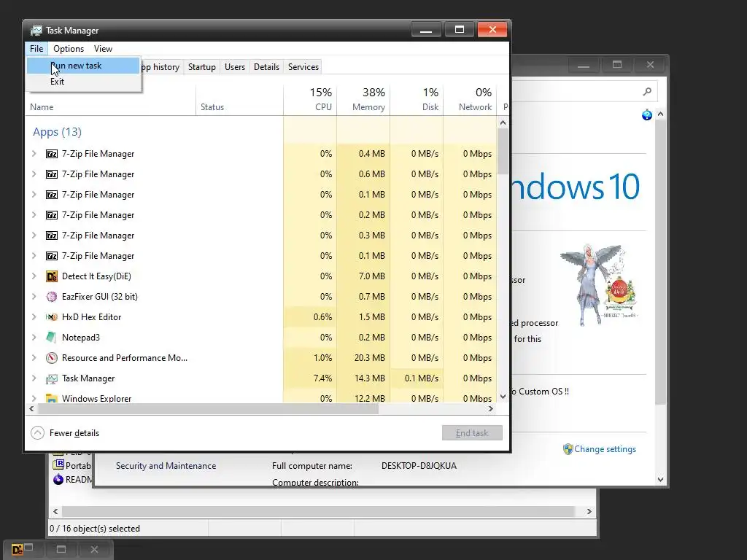The image size is (747, 560).
Task: Click the Task Manager row icon
Action: (x=52, y=378)
